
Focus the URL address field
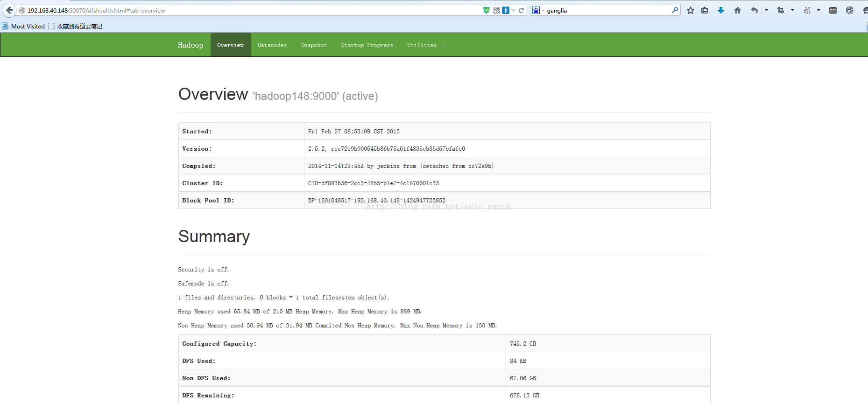pyautogui.click(x=252, y=10)
